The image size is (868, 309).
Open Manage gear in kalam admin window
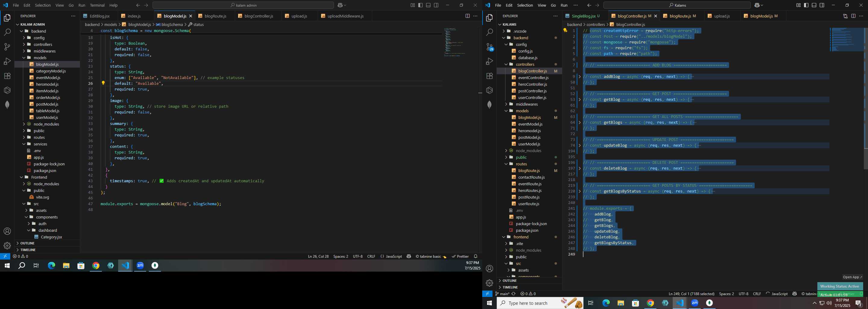(x=7, y=246)
